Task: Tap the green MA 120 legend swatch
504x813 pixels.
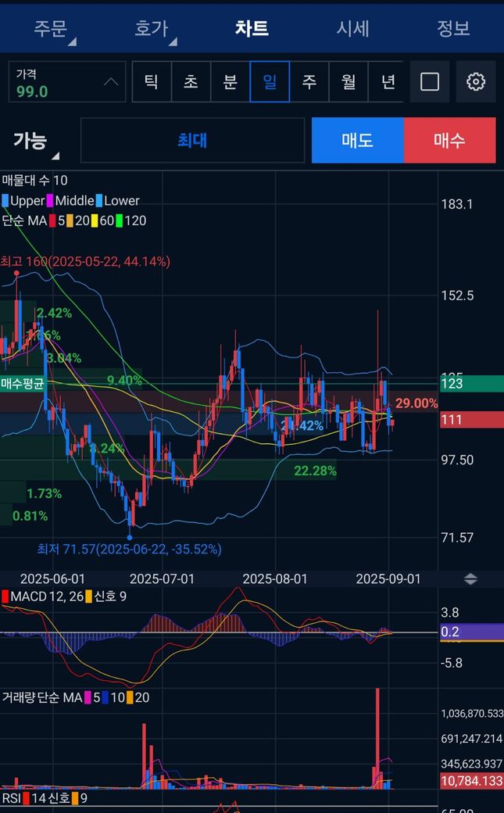Action: pyautogui.click(x=120, y=221)
